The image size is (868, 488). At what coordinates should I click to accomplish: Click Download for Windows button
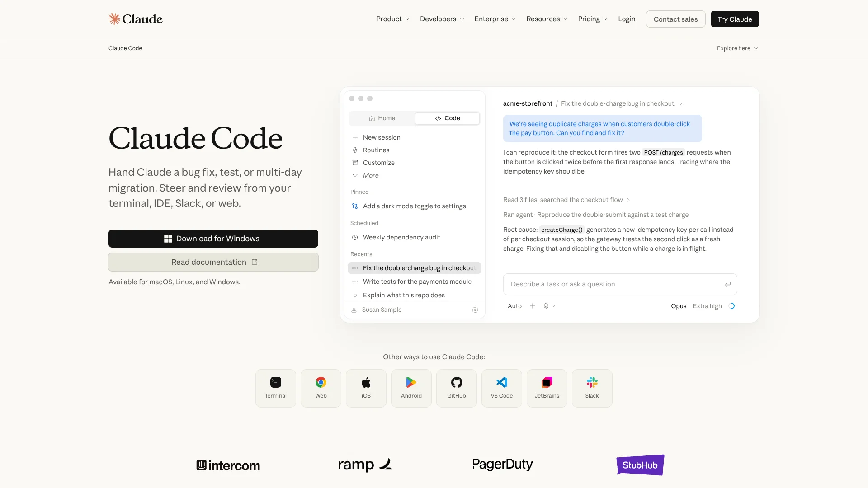pyautogui.click(x=213, y=239)
